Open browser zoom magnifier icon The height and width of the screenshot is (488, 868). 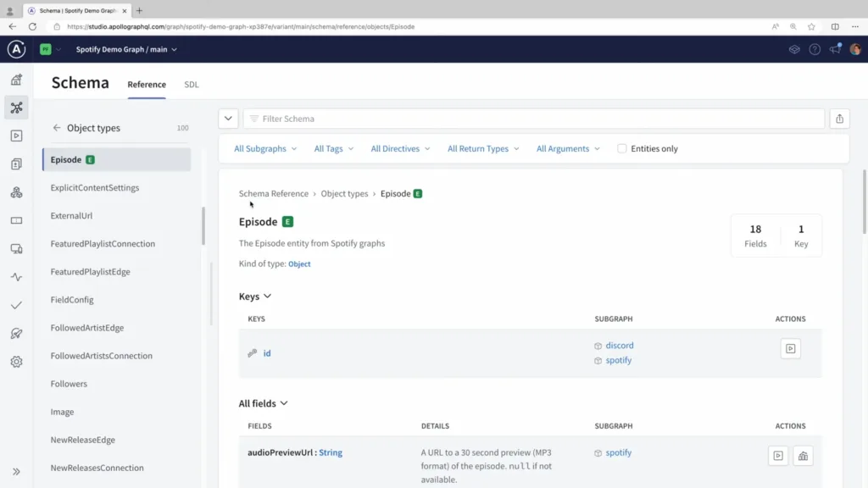[x=793, y=26]
